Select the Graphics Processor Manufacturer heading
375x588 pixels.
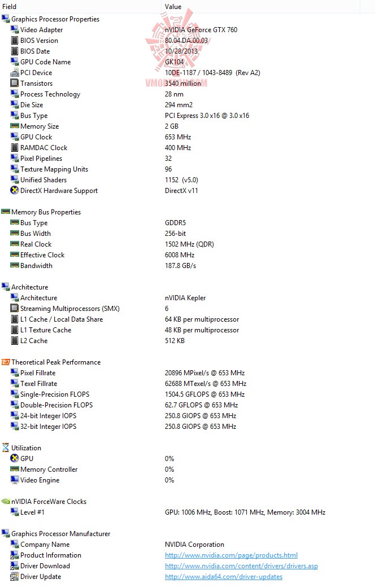pyautogui.click(x=61, y=534)
